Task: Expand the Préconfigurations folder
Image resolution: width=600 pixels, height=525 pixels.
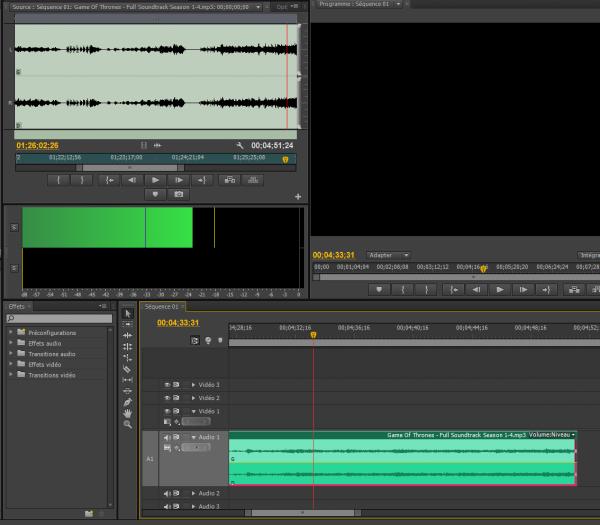Action: click(11, 332)
